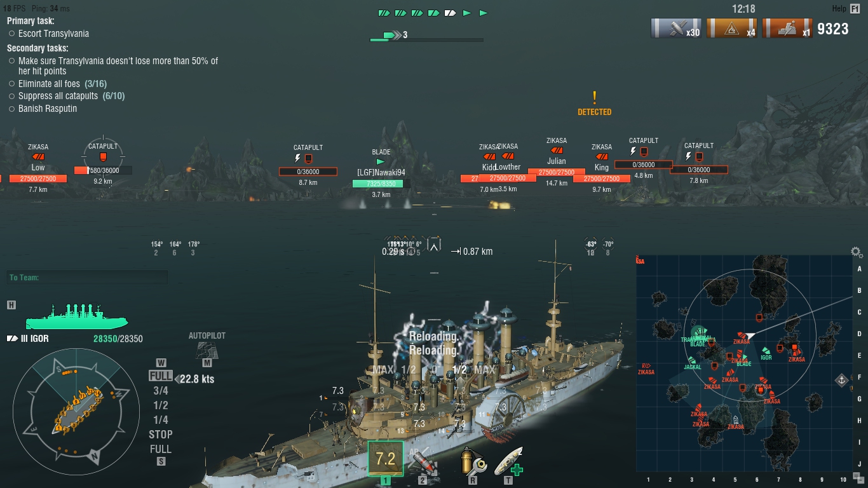Open minimap settings gear
This screenshot has height=488, width=868.
pos(857,252)
